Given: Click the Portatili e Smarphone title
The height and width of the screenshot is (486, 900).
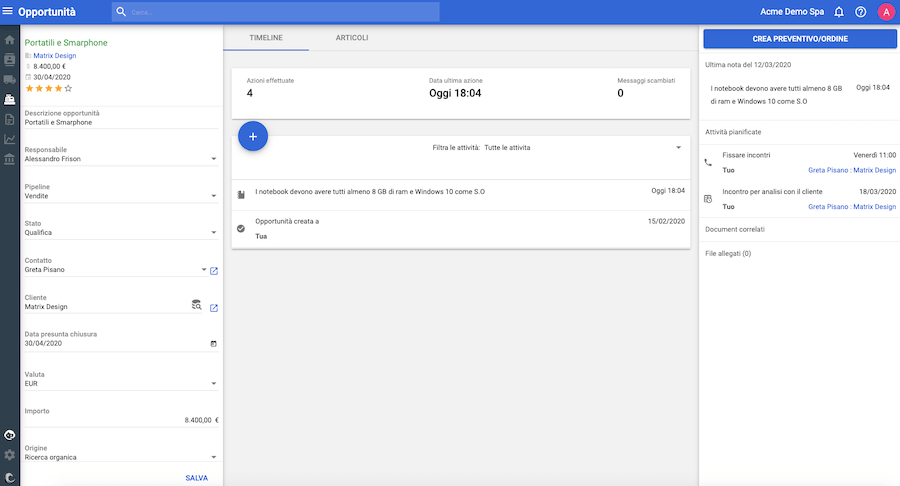Looking at the screenshot, I should [66, 42].
